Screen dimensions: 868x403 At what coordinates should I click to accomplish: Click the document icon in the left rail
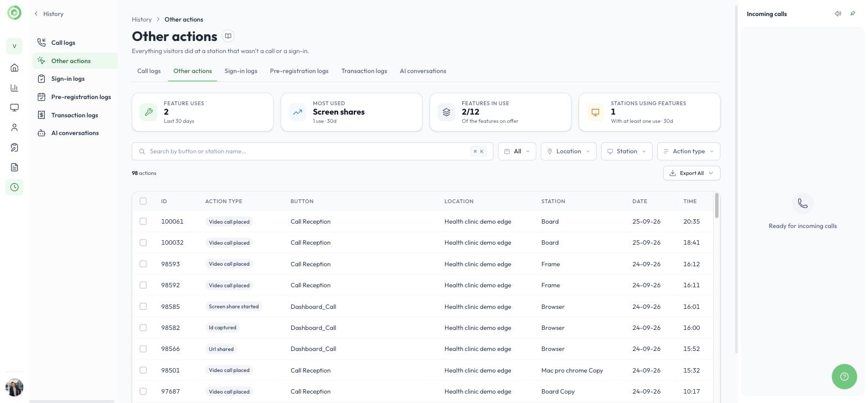click(x=14, y=167)
